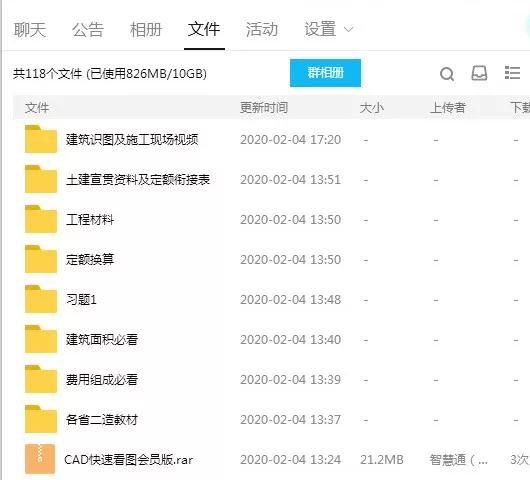Sort by the 更新时间 column header
This screenshot has width=530, height=480.
264,108
